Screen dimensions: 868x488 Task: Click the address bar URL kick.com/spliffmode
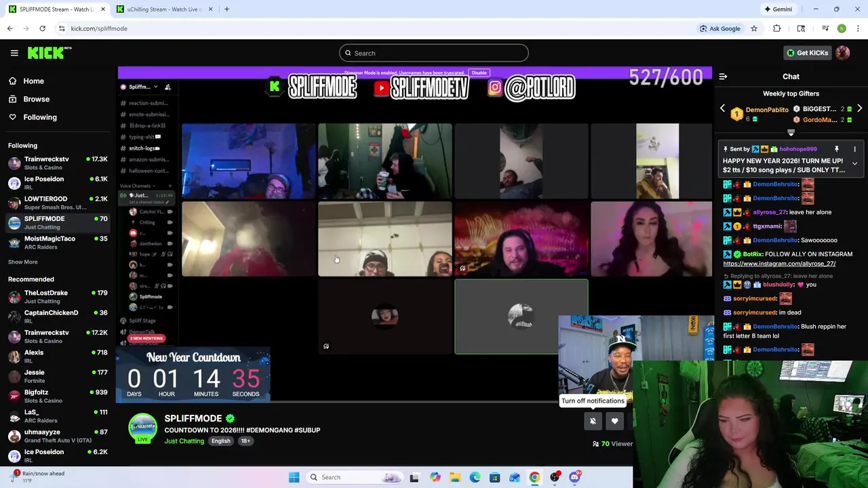tap(99, 28)
